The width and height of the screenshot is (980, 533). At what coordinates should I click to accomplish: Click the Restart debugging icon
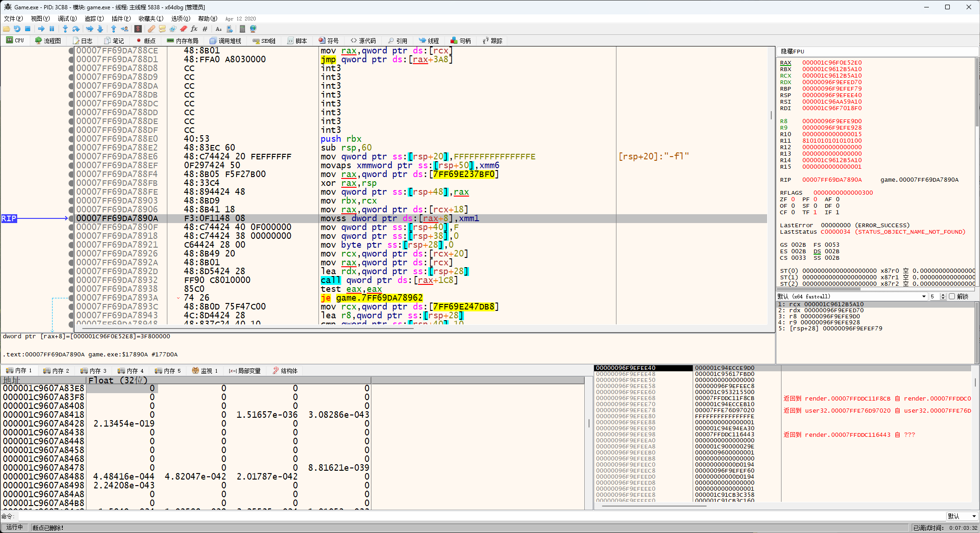click(x=17, y=29)
